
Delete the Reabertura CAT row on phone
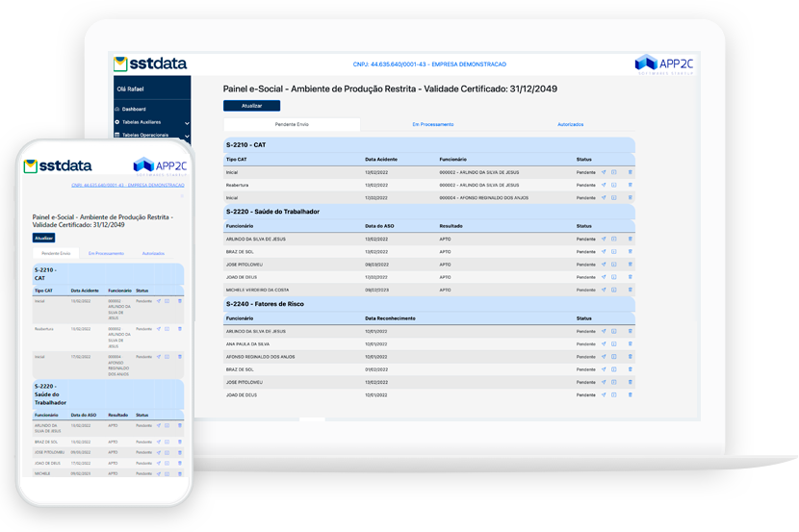180,329
